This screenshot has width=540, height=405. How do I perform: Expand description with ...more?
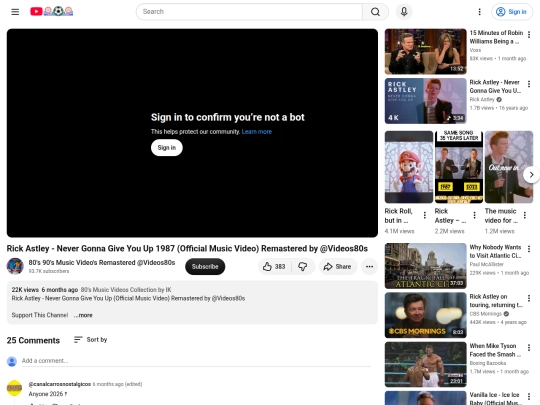point(83,315)
